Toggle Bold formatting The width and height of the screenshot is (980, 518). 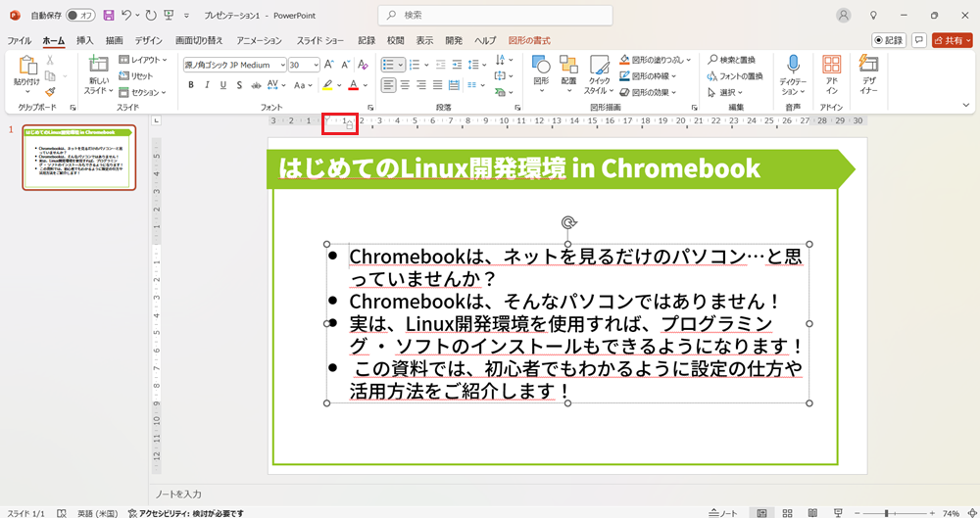191,85
